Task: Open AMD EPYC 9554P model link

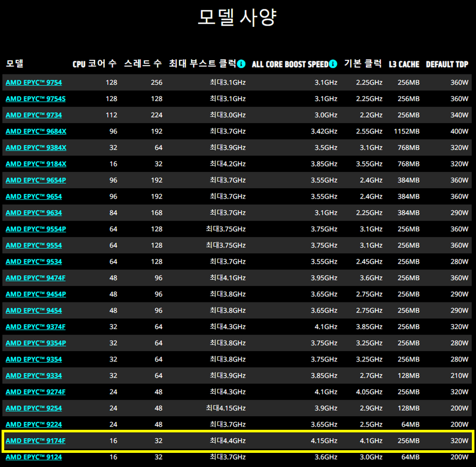Action: tap(36, 229)
